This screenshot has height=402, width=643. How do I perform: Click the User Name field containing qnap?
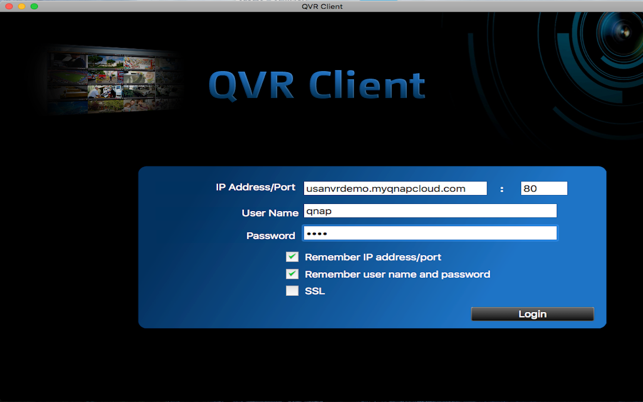430,211
